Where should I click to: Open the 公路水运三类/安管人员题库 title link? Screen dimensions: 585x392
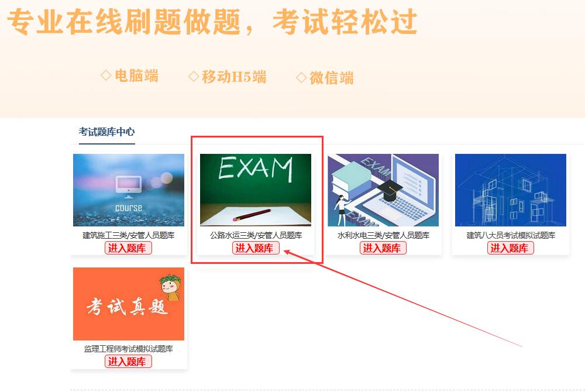click(256, 235)
